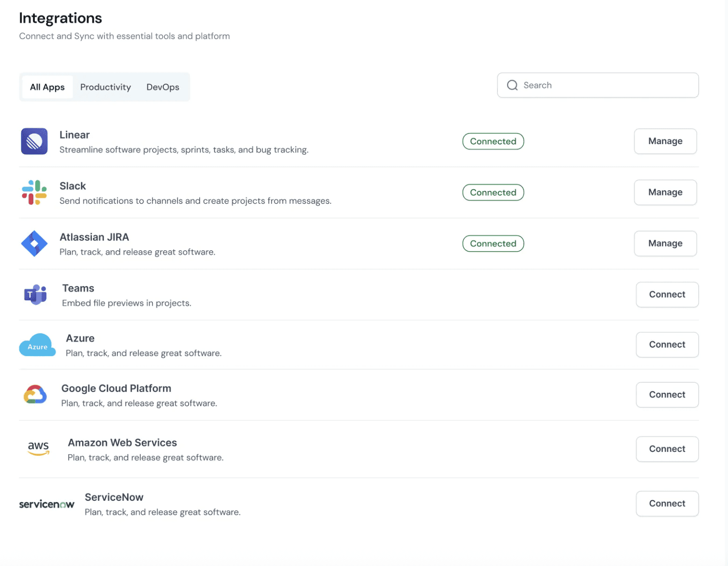
Task: Connect the ServiceNow integration
Action: tap(667, 504)
